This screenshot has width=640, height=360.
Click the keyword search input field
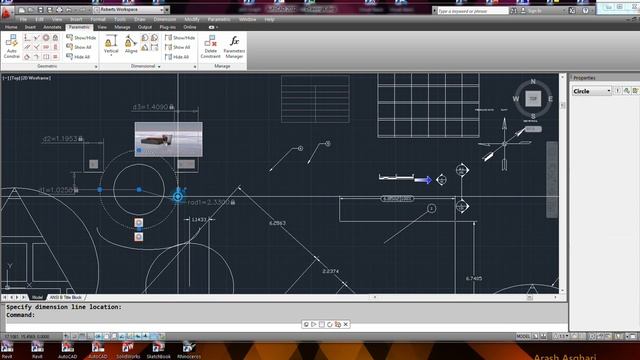coord(473,11)
